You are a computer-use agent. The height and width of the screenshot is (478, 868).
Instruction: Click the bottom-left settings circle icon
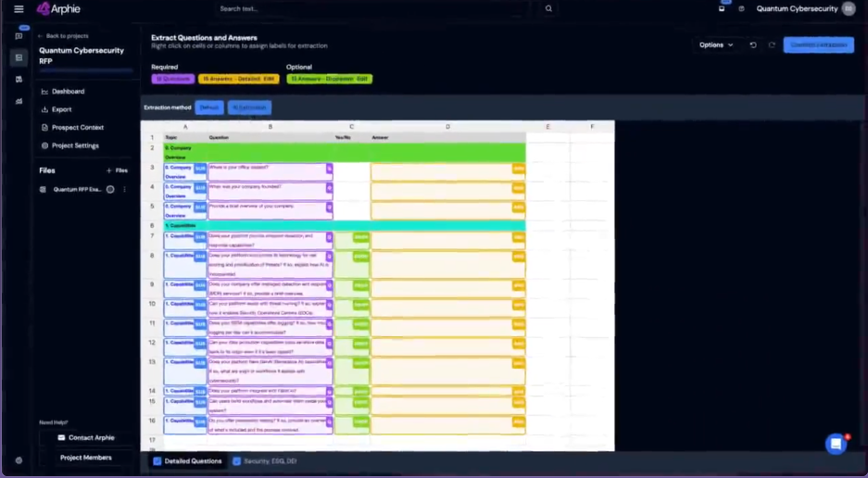pos(19,460)
